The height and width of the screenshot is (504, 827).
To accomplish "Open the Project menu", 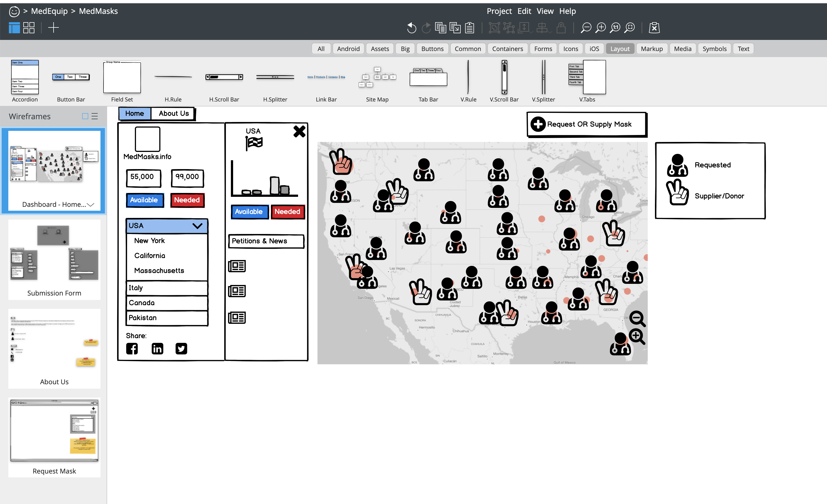I will click(x=499, y=11).
